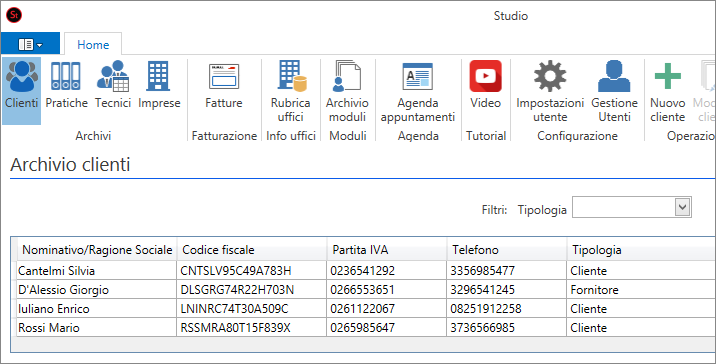Image resolution: width=716 pixels, height=364 pixels.
Task: Click Partita IVA 0266553651
Action: click(x=363, y=290)
